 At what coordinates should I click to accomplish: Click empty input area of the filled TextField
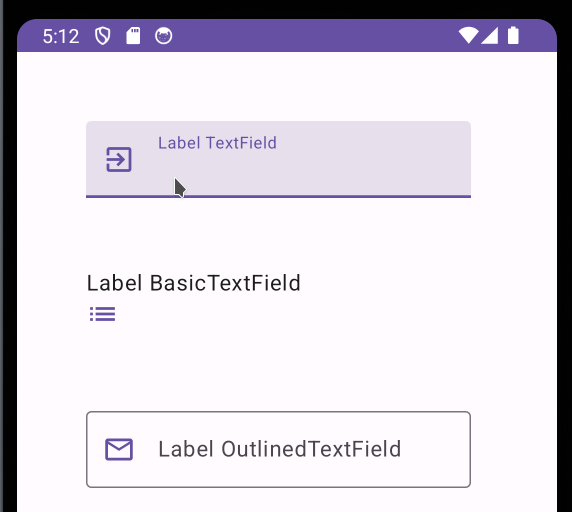[310, 171]
